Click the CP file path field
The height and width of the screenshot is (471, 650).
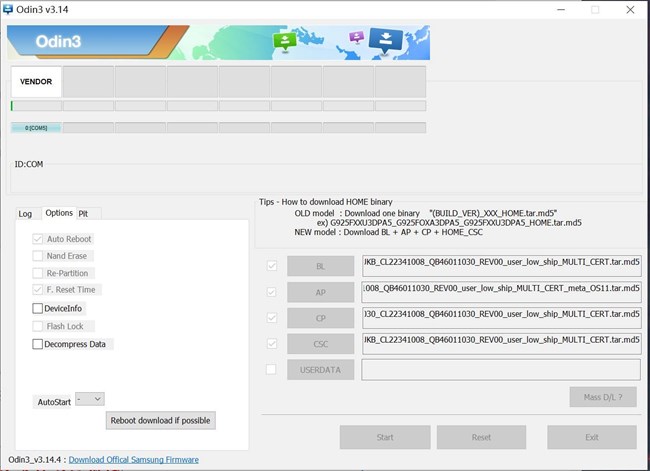(502, 318)
